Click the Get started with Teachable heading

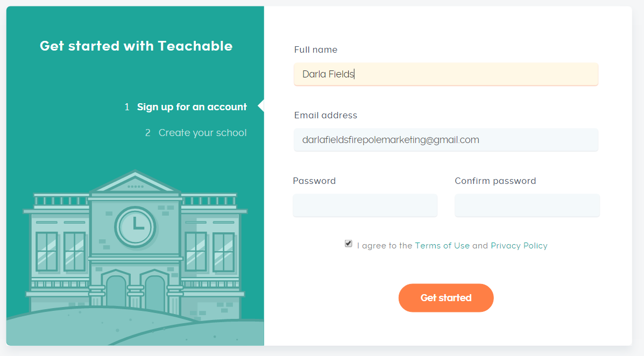(x=136, y=46)
